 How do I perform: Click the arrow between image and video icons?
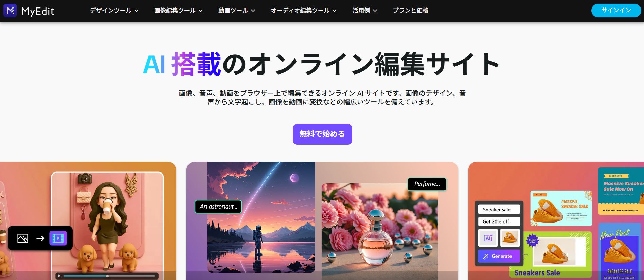40,238
